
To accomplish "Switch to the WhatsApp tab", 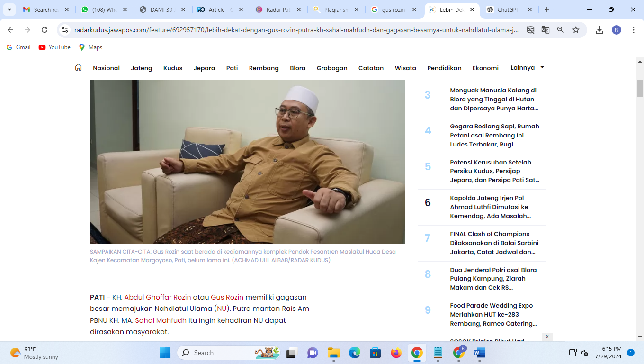I will [104, 9].
